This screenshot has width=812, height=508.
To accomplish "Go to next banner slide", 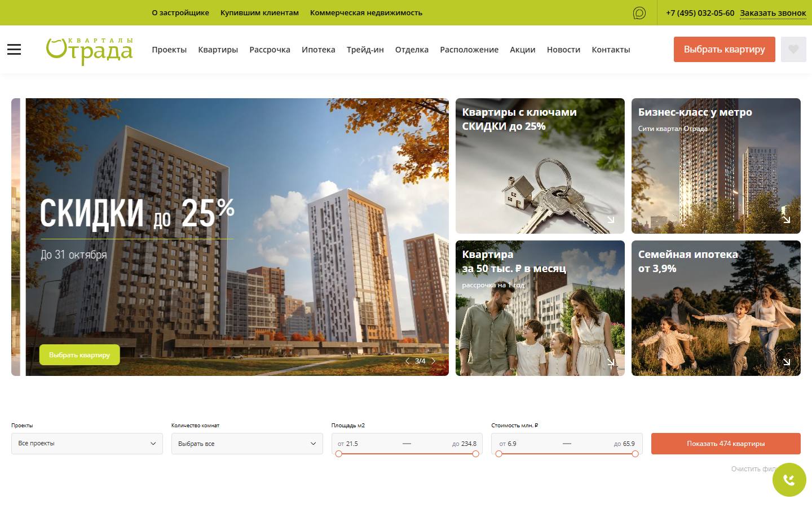I will click(x=433, y=361).
